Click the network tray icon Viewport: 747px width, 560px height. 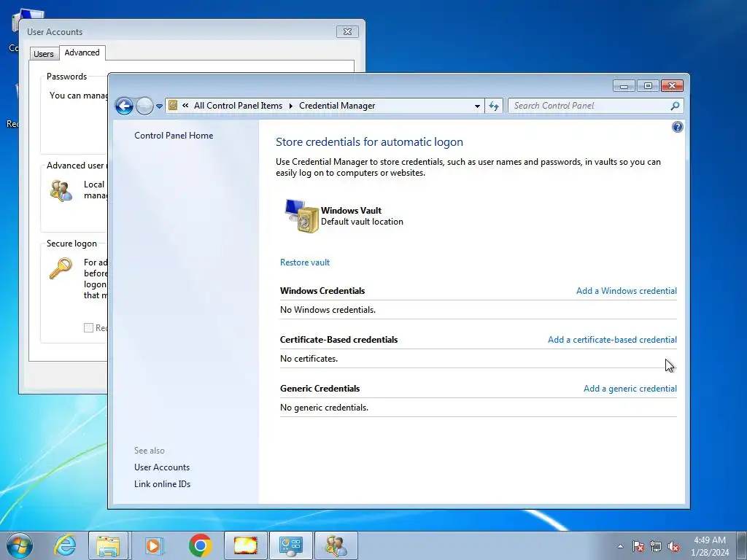pos(656,546)
